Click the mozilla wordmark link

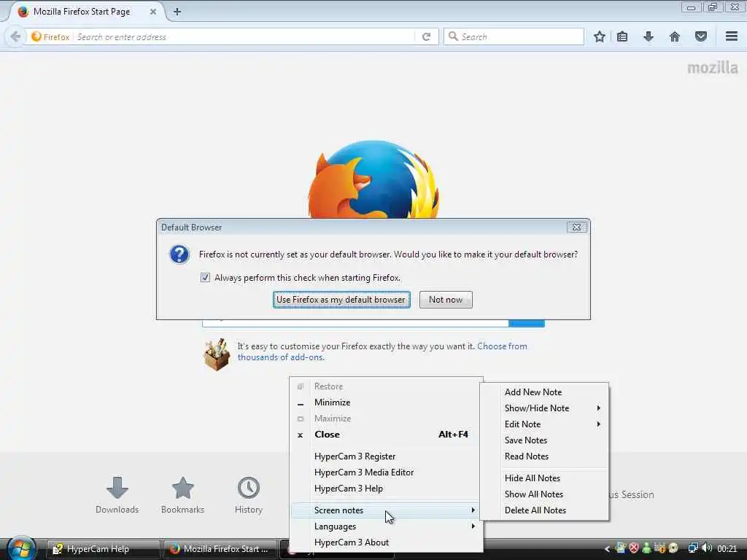click(713, 68)
